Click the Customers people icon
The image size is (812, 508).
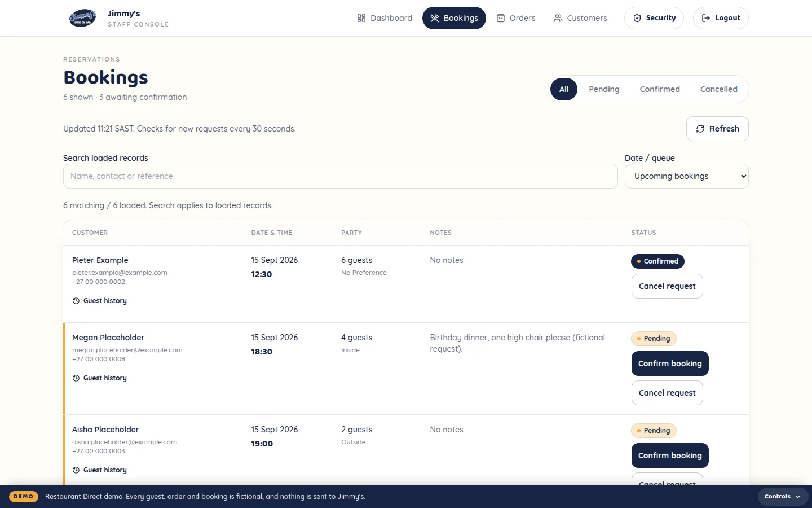pyautogui.click(x=558, y=18)
